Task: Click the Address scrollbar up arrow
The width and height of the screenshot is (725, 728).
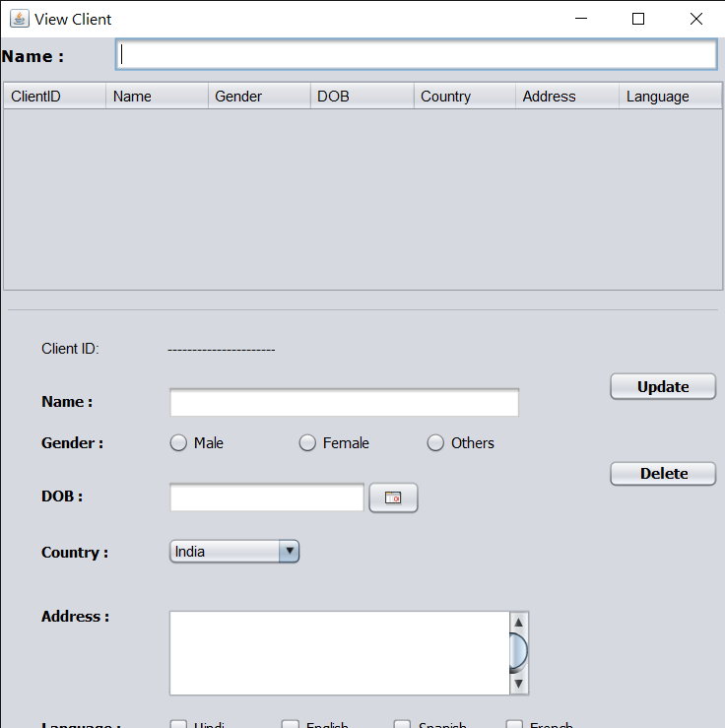Action: coord(519,623)
